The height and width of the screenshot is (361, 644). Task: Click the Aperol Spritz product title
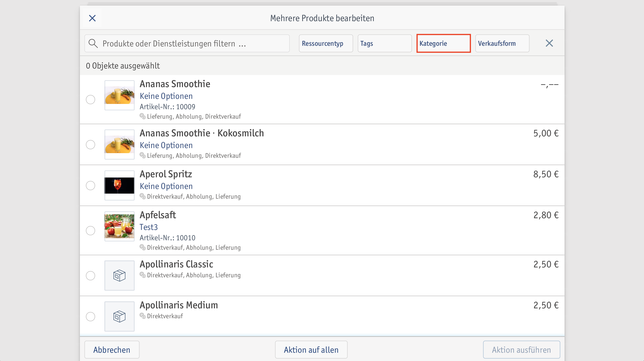pos(166,174)
